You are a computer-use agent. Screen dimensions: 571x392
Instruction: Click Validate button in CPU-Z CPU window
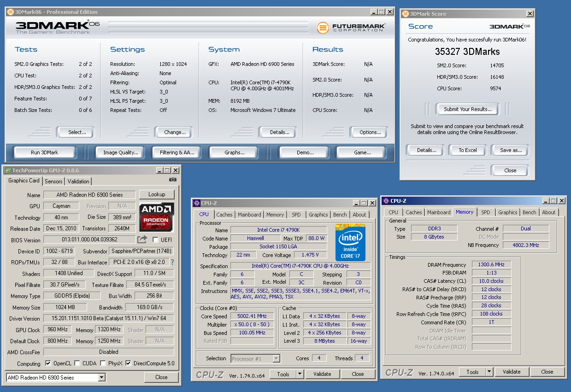[x=322, y=374]
